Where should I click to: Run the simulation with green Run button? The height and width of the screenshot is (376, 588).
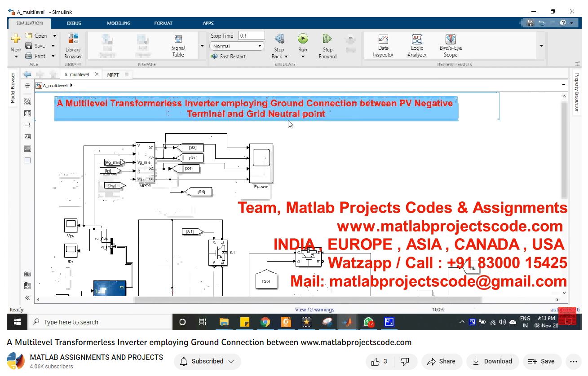point(303,39)
